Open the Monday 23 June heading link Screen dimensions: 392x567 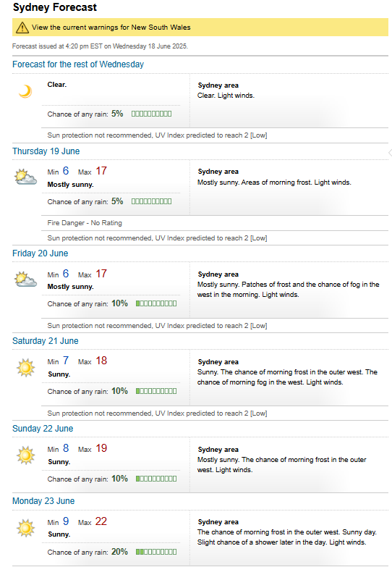43,501
